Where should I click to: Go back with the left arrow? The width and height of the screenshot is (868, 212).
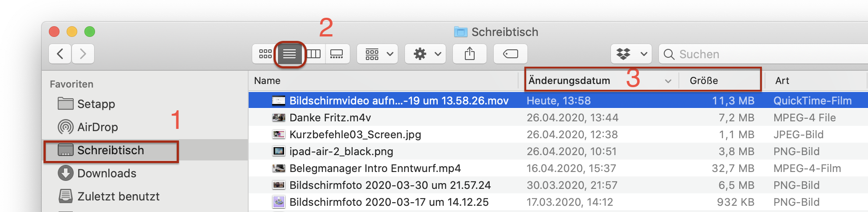[60, 54]
